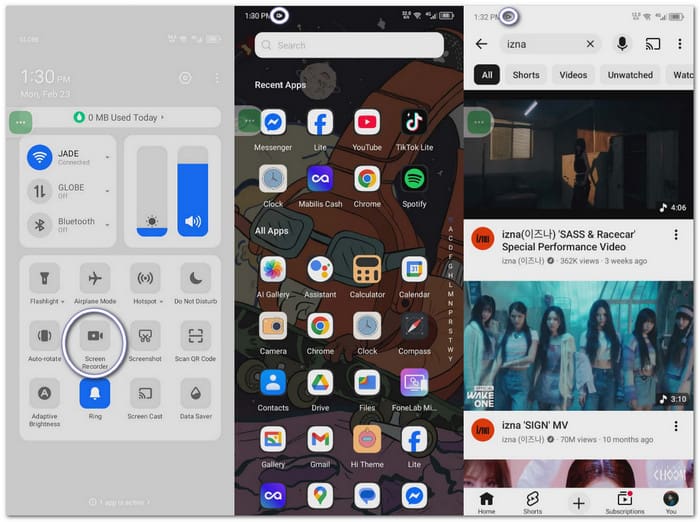The width and height of the screenshot is (700, 522).
Task: Open Google Drive app
Action: (x=320, y=383)
